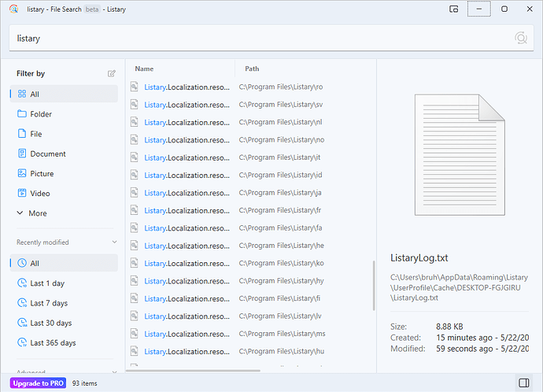This screenshot has width=543, height=392.
Task: Show files from Last 7 days
Action: click(x=64, y=302)
